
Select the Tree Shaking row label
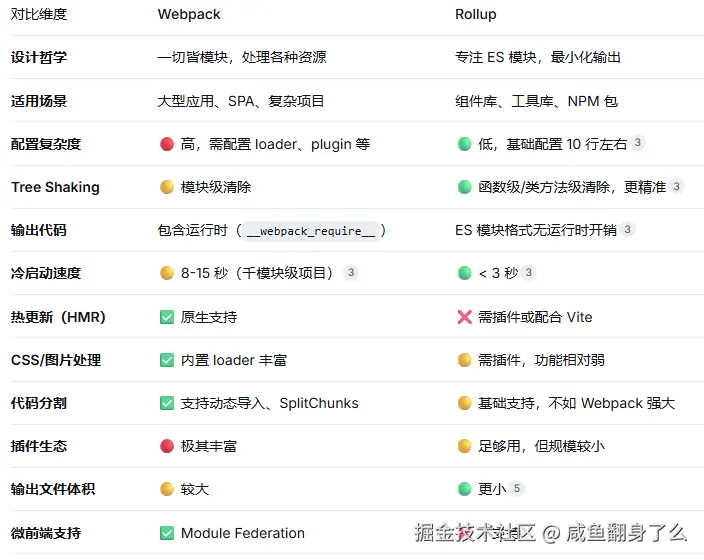point(55,187)
